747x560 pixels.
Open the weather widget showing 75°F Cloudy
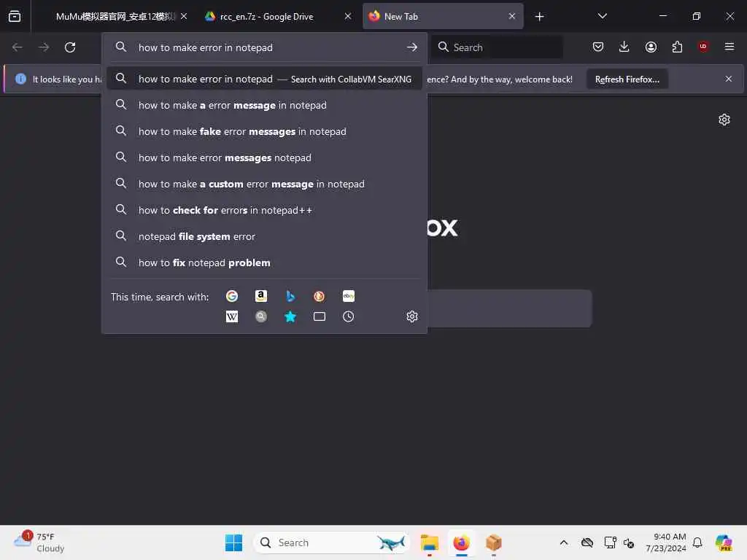[x=39, y=542]
